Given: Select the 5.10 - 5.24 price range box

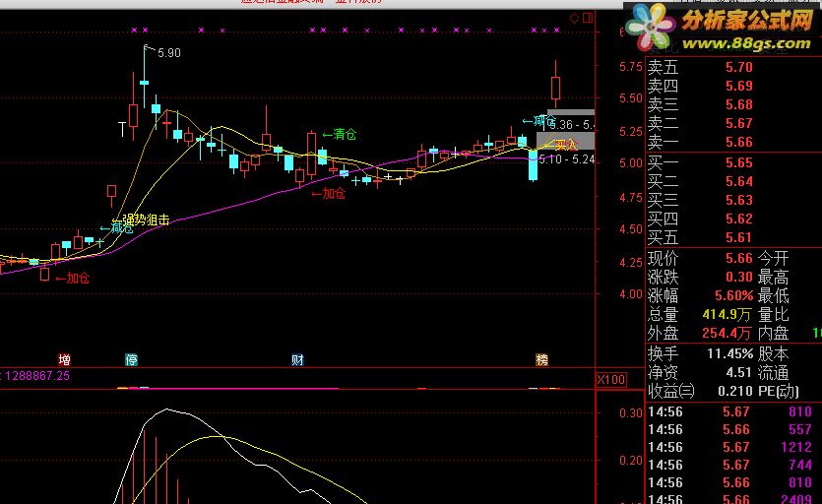Looking at the screenshot, I should (567, 158).
